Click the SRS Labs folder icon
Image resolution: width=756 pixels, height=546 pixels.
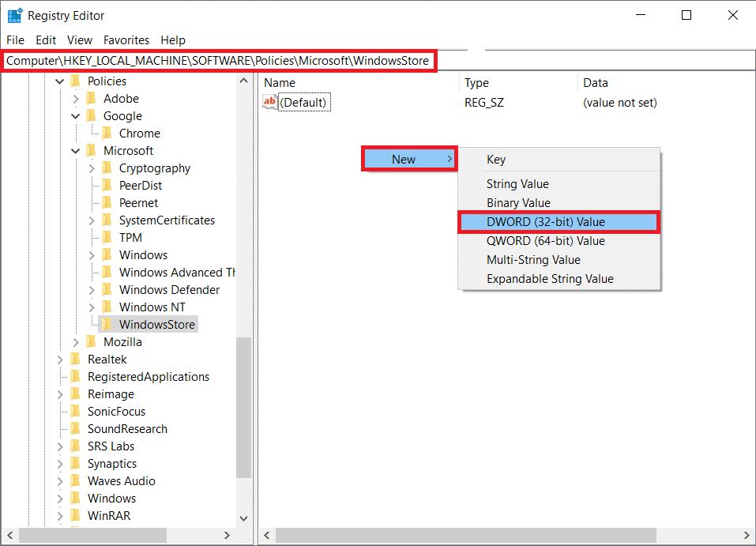point(75,446)
